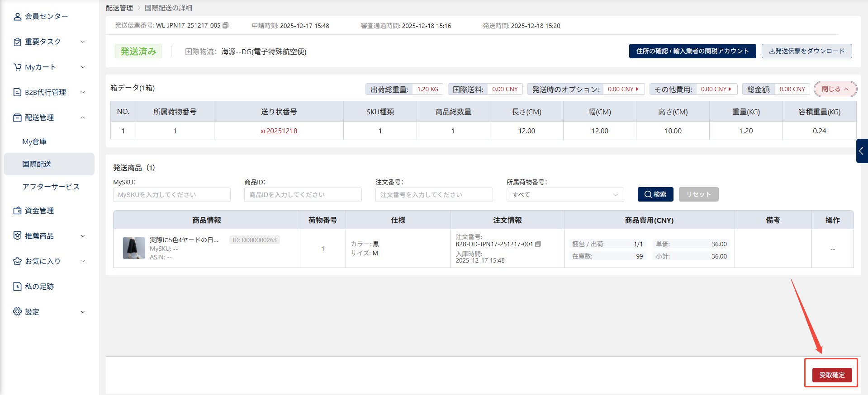This screenshot has height=395, width=868.
Task: Click the リセット reset button
Action: pyautogui.click(x=699, y=194)
